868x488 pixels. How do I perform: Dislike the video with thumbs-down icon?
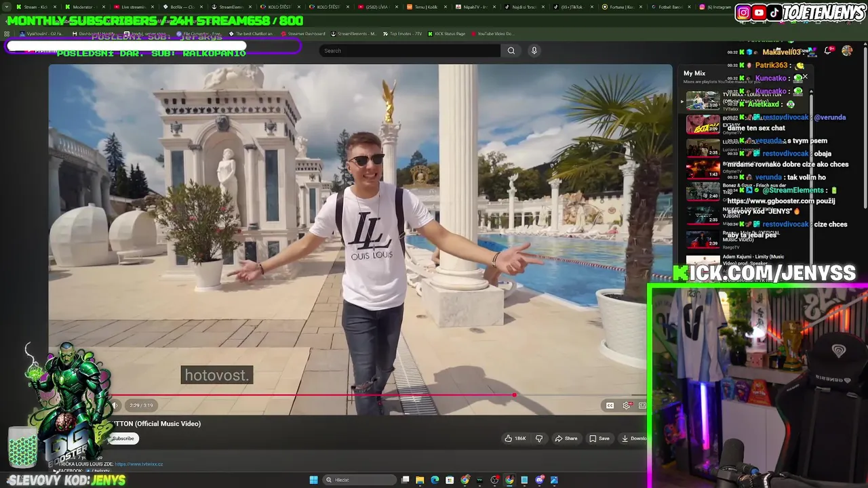(539, 439)
